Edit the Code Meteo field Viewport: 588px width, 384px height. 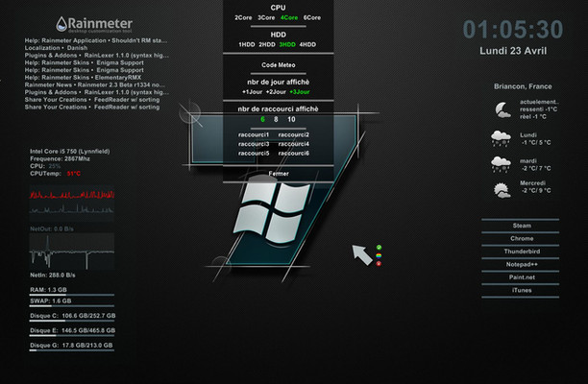click(x=279, y=65)
